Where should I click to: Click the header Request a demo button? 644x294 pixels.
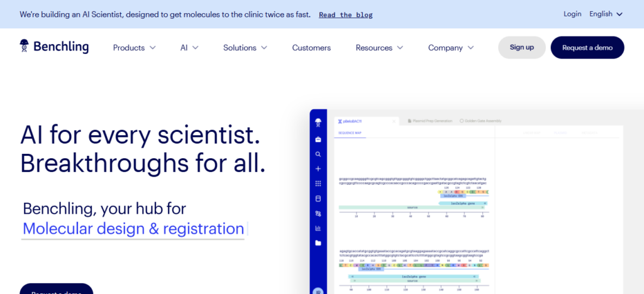point(587,48)
